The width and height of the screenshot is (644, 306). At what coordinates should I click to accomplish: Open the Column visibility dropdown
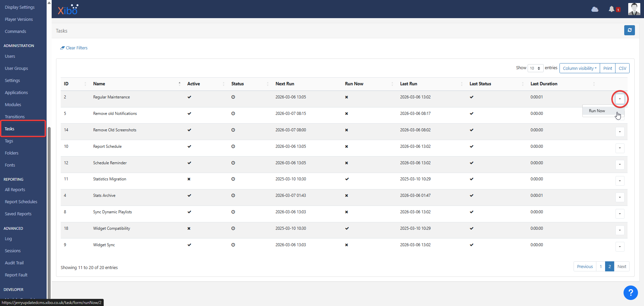(579, 68)
